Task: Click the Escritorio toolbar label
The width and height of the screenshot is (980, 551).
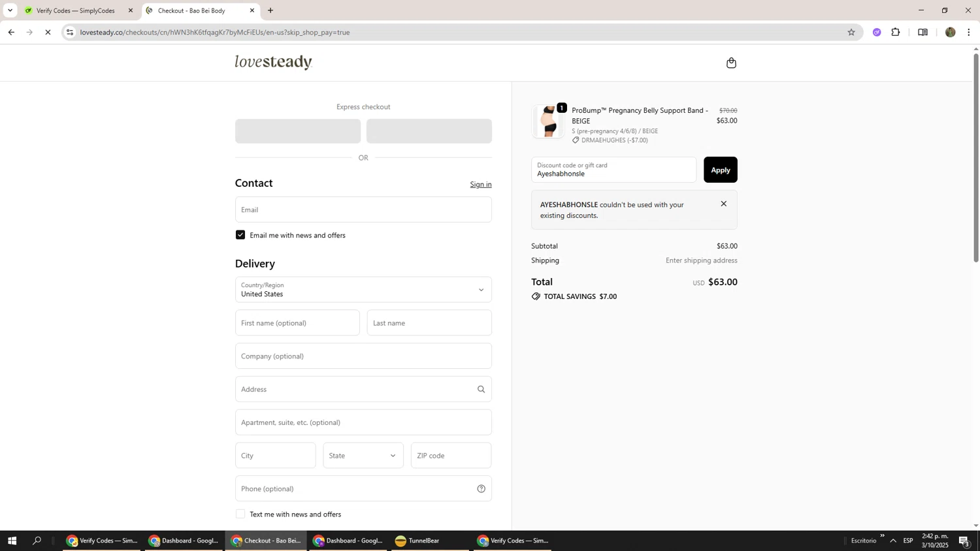Action: tap(864, 541)
